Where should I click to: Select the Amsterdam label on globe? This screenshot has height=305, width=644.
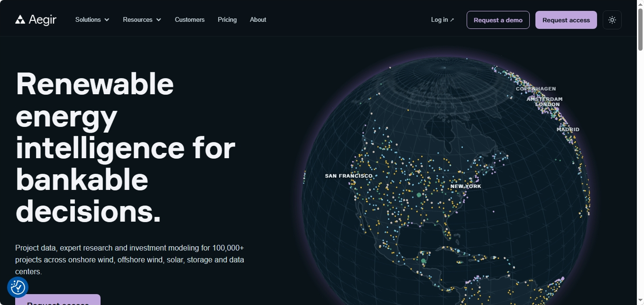[544, 99]
